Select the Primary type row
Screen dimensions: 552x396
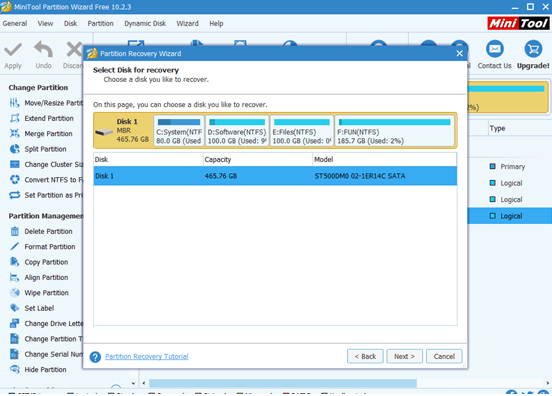coord(510,166)
